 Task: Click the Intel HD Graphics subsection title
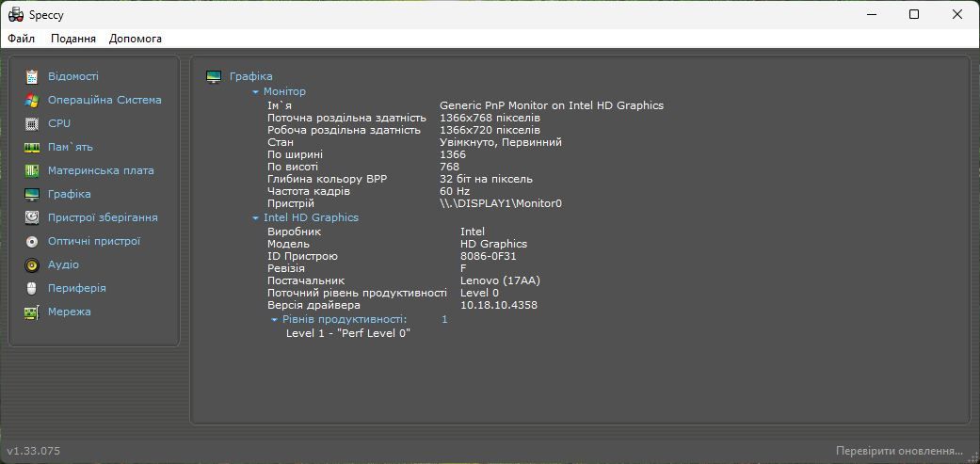[312, 217]
